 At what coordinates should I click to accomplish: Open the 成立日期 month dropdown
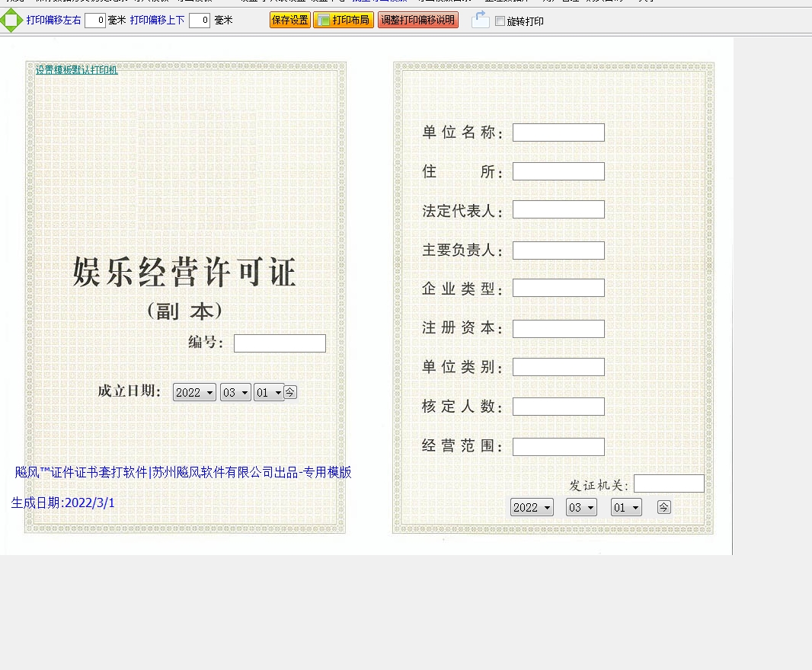[235, 393]
